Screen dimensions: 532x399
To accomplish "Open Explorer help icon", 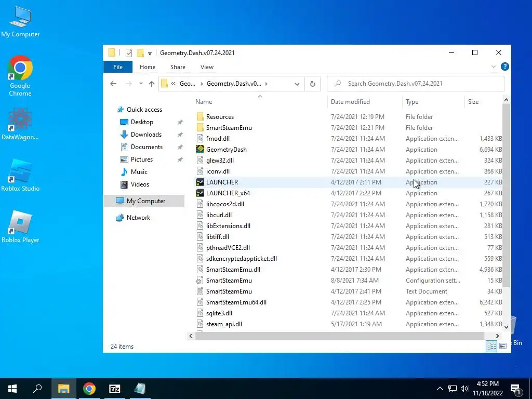I will pyautogui.click(x=504, y=66).
